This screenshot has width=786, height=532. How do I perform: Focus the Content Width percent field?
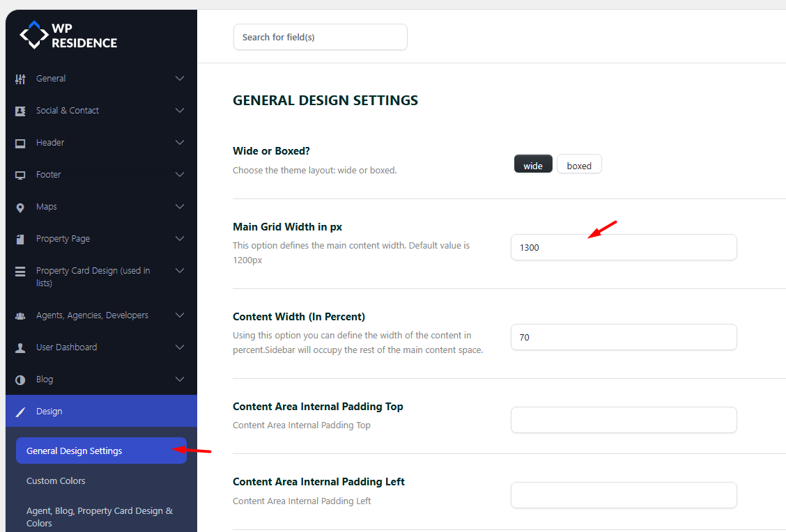coord(623,337)
